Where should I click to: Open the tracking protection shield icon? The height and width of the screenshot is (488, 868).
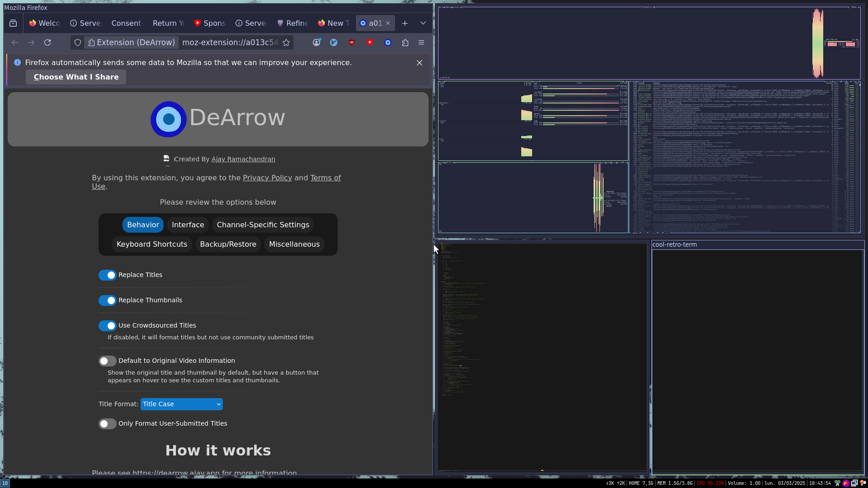coord(78,42)
